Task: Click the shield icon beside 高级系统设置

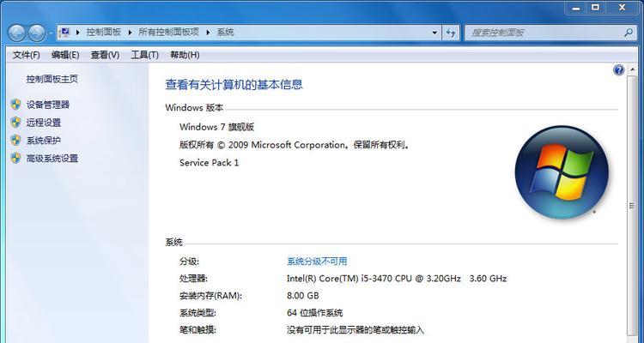Action: pyautogui.click(x=15, y=158)
